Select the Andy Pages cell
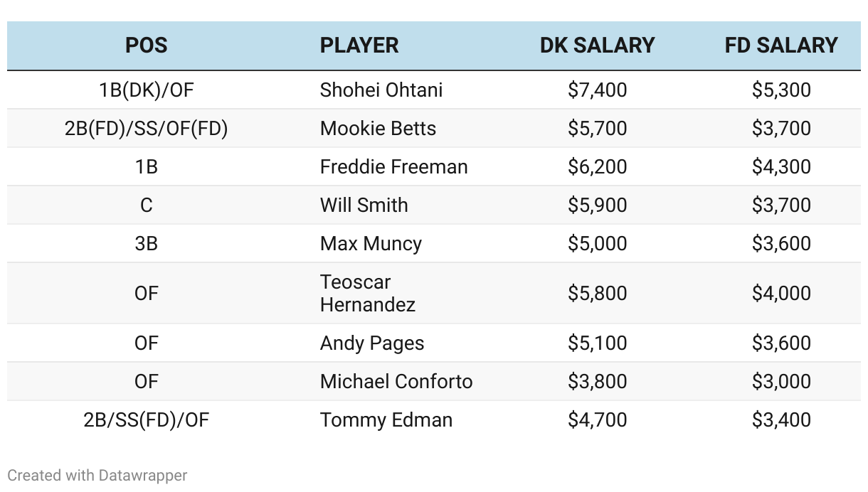The image size is (868, 492). coord(372,343)
